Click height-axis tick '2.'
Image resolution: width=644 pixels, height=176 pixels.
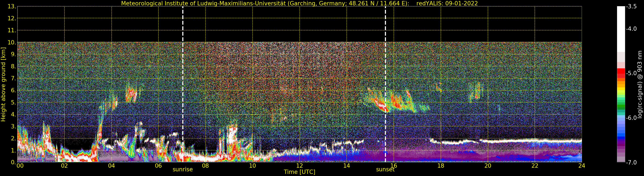click(13, 139)
